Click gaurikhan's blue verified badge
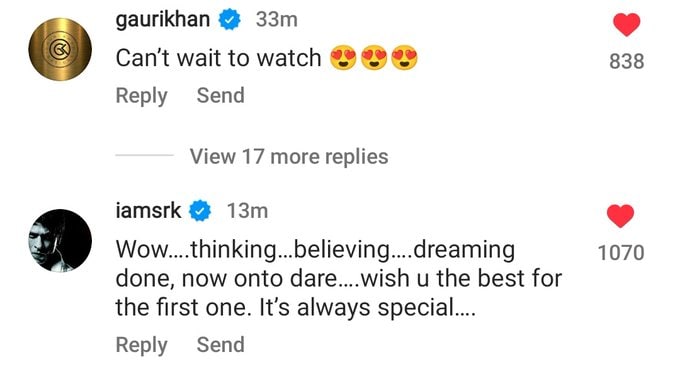Image resolution: width=680 pixels, height=386 pixels. tap(229, 20)
